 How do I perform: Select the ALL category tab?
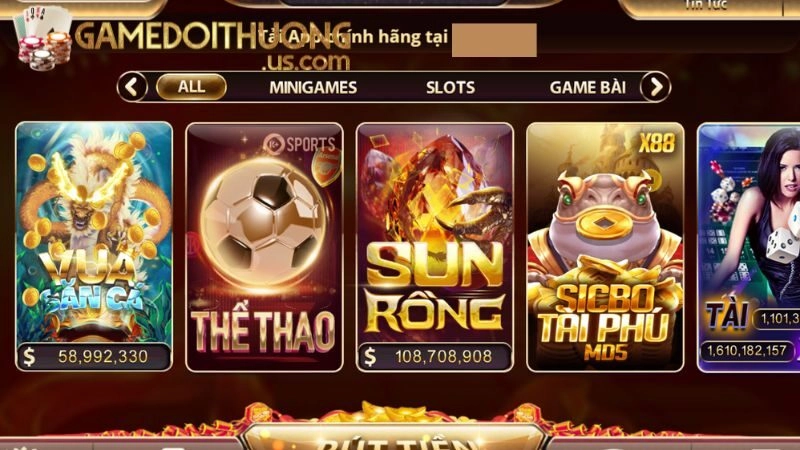(x=191, y=87)
